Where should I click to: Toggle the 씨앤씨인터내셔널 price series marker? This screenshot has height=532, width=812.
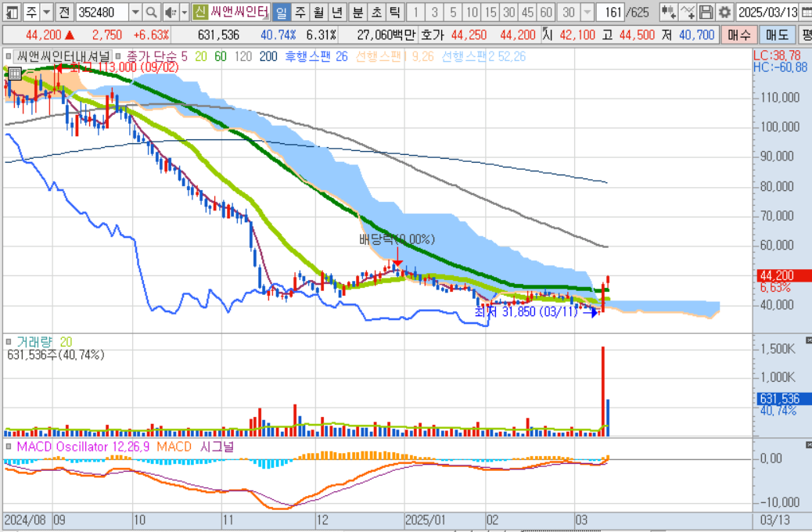click(9, 56)
